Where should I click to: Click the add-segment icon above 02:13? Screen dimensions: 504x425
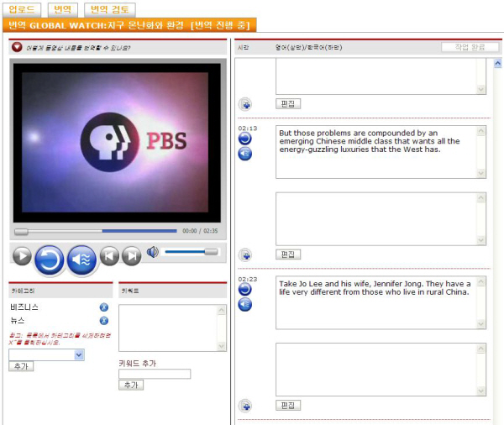[245, 104]
